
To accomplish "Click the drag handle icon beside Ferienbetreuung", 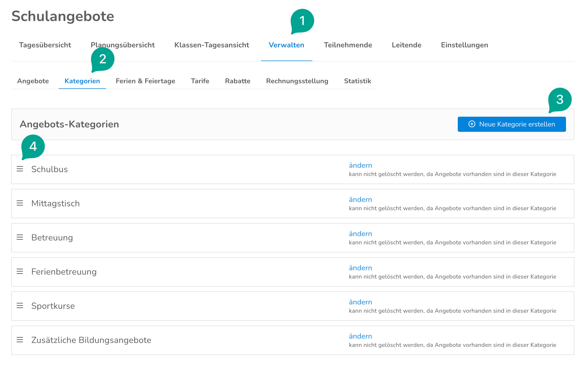I will point(20,271).
